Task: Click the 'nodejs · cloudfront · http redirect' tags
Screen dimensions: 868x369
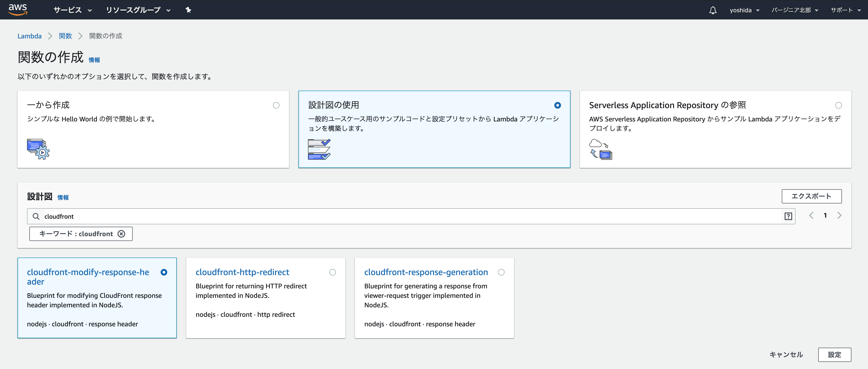Action: (245, 315)
